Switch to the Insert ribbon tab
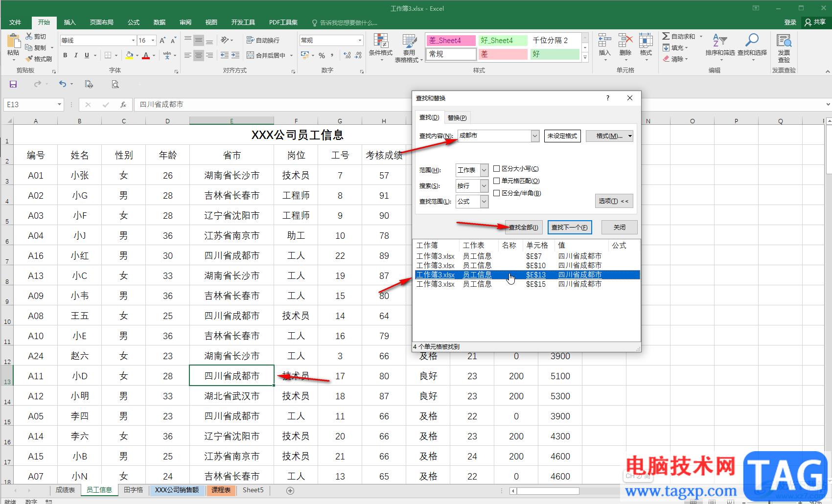Screen dimensions: 832x504 (70, 23)
